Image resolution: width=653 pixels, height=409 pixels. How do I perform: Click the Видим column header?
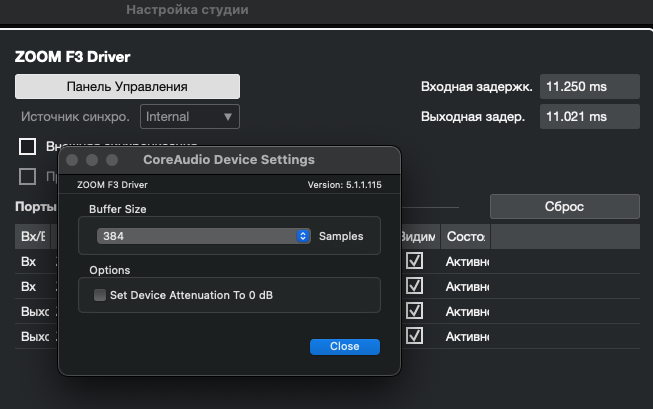[417, 237]
